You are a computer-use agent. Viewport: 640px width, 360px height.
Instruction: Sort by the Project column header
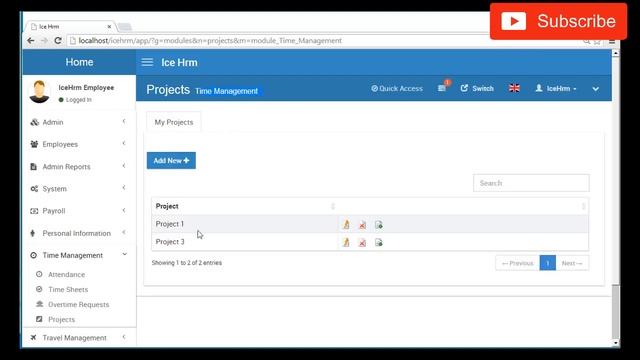[245, 206]
